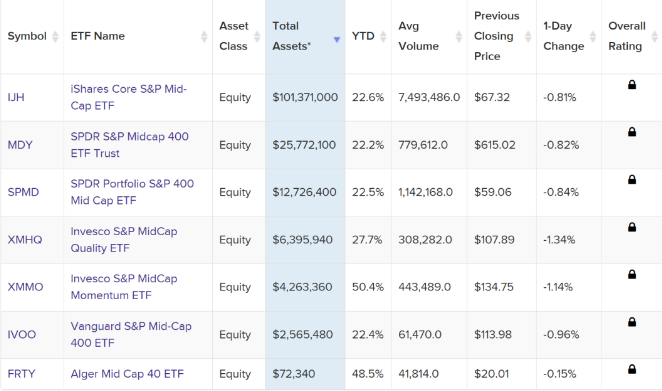Image resolution: width=662 pixels, height=391 pixels.
Task: Click the FRTY overall rating lock icon
Action: pos(632,369)
